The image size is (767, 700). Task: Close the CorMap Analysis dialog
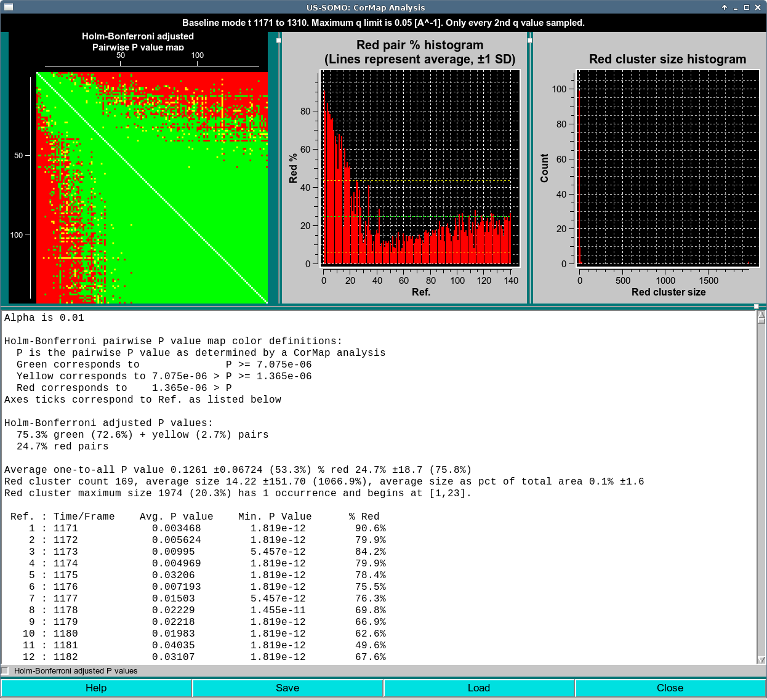point(670,688)
